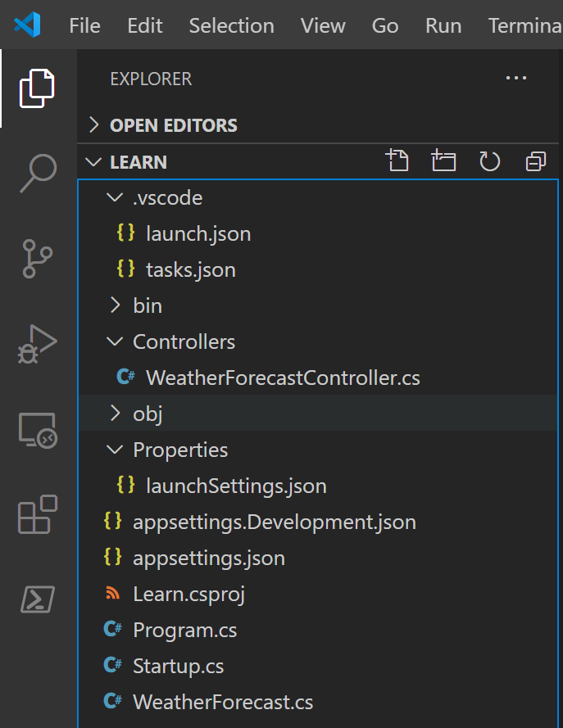Open the Remote Explorer view

[37, 427]
